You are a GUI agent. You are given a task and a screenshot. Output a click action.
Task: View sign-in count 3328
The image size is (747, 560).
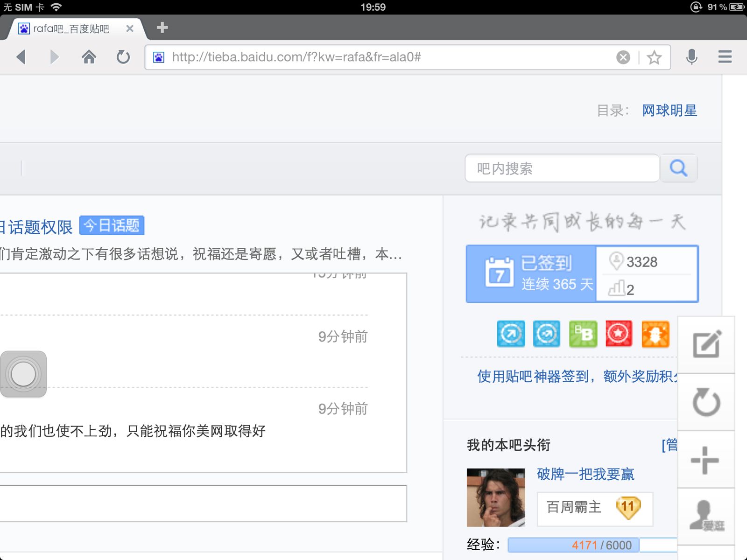point(642,262)
